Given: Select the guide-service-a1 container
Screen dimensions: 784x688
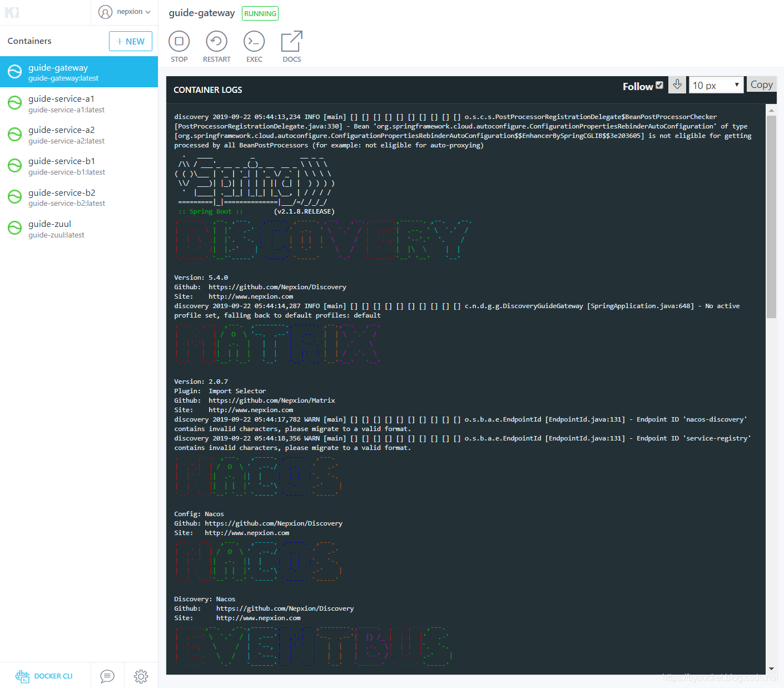Looking at the screenshot, I should coord(79,103).
